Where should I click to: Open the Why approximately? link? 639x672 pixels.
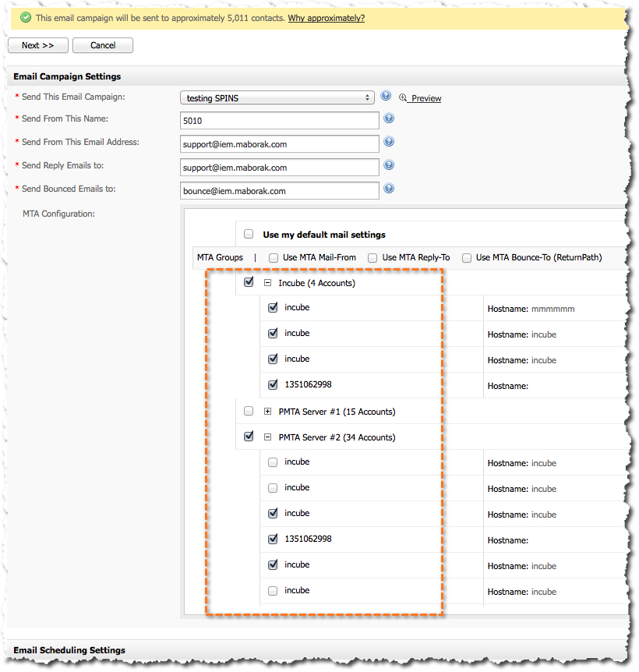pyautogui.click(x=326, y=18)
